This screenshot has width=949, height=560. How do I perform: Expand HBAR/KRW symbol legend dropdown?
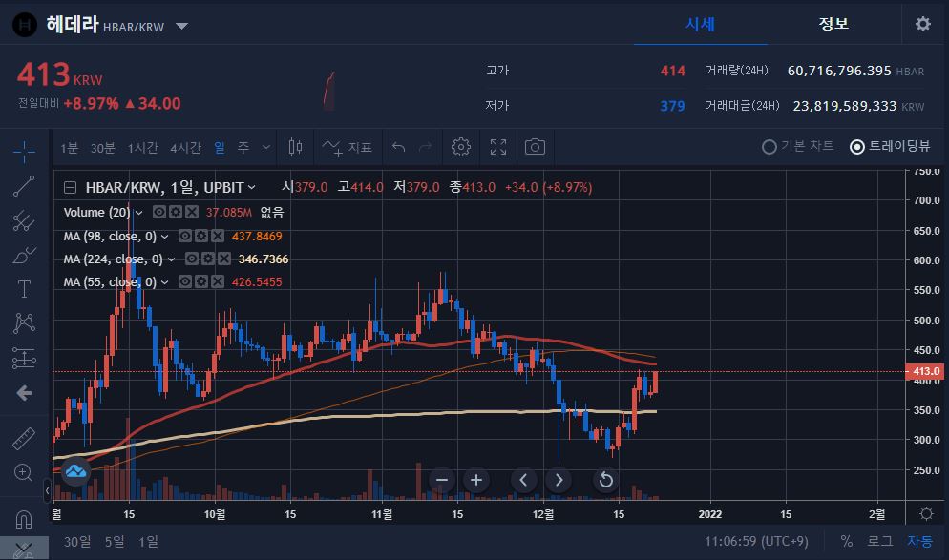coord(251,188)
